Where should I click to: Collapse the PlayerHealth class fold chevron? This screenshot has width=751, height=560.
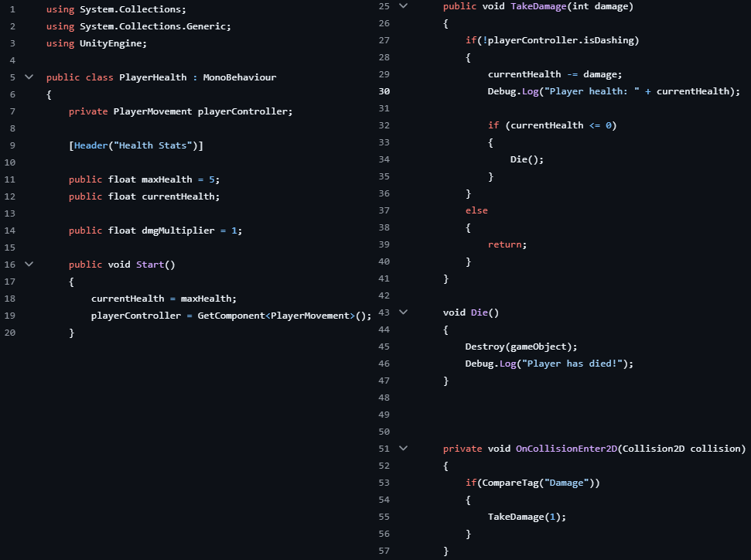click(29, 77)
